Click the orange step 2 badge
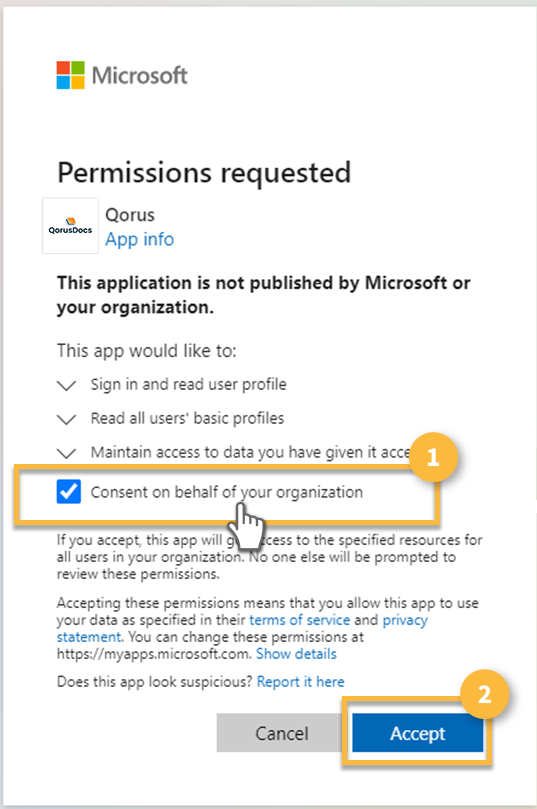 click(484, 694)
